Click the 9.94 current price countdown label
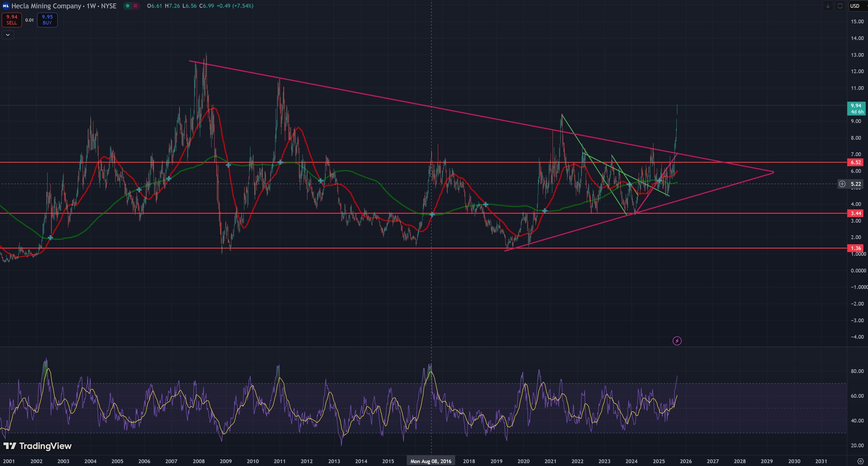The height and width of the screenshot is (466, 868). point(856,109)
